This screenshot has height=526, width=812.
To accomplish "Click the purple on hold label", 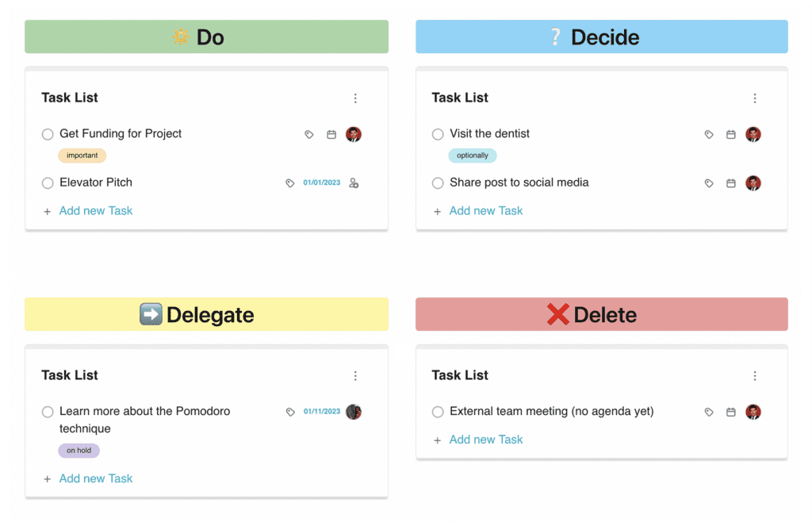I will [x=79, y=451].
